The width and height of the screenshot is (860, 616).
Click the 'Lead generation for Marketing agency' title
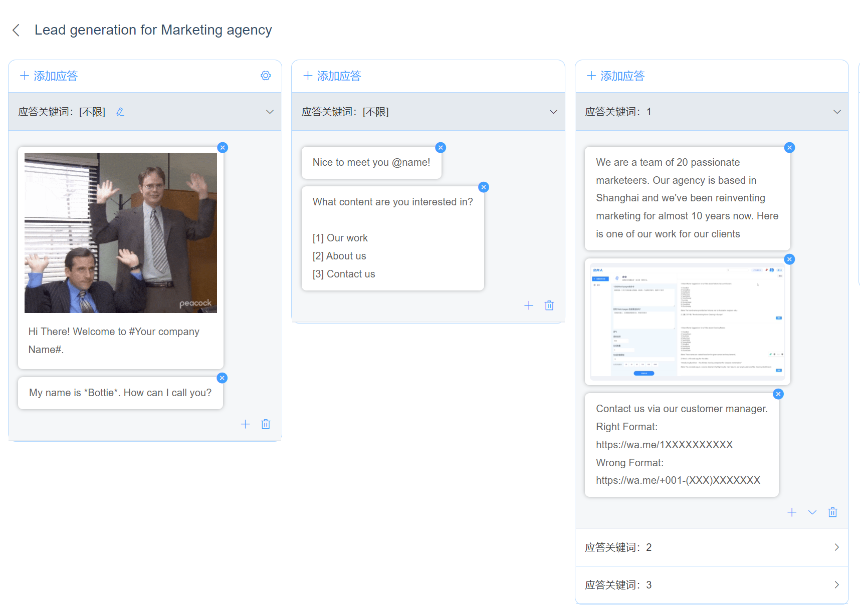pos(153,30)
